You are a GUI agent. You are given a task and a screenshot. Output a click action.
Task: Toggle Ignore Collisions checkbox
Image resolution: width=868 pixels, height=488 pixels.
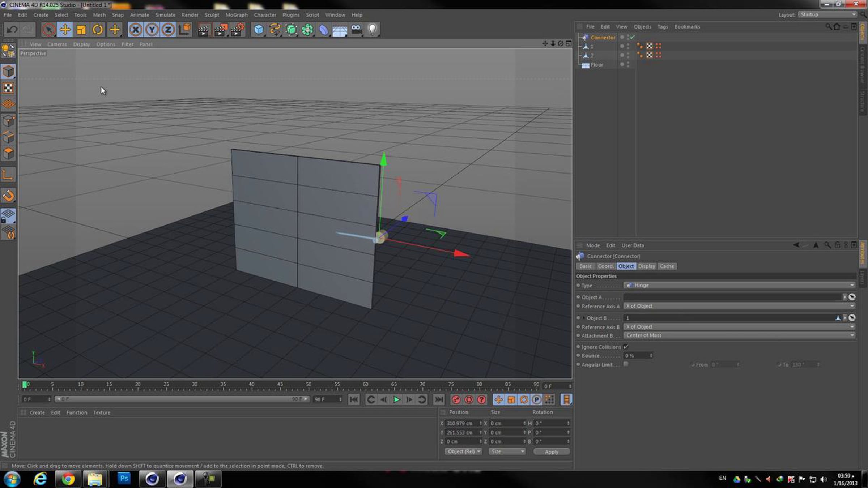[626, 347]
